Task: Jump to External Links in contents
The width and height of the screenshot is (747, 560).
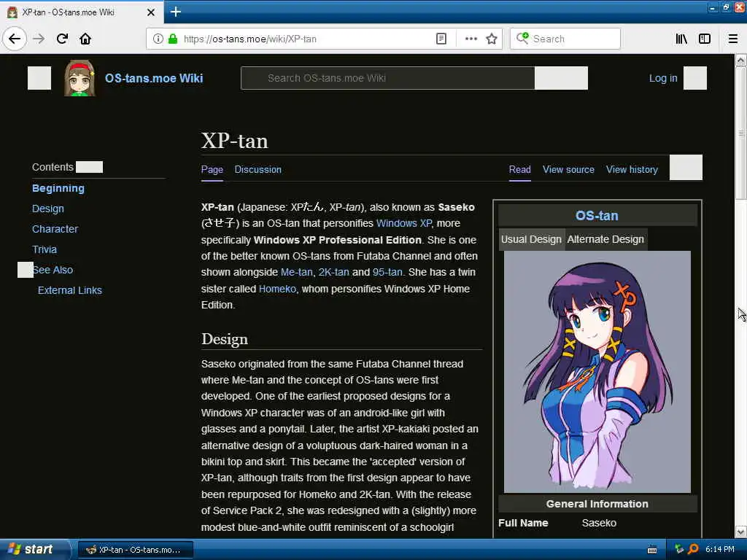Action: 69,290
